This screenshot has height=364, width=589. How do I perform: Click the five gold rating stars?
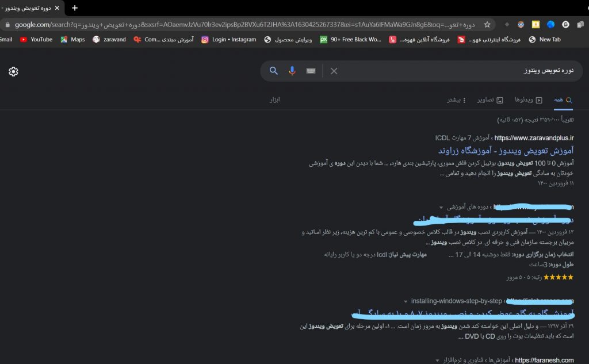(x=558, y=277)
